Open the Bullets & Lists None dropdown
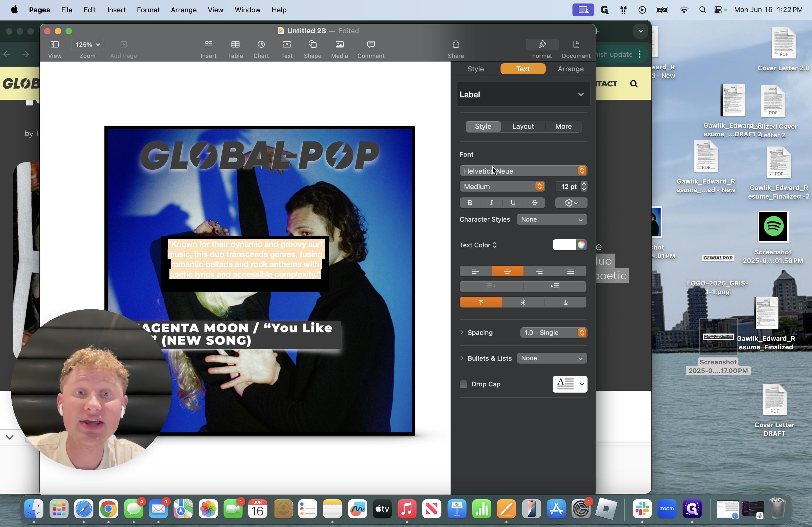Image resolution: width=812 pixels, height=527 pixels. pos(552,358)
